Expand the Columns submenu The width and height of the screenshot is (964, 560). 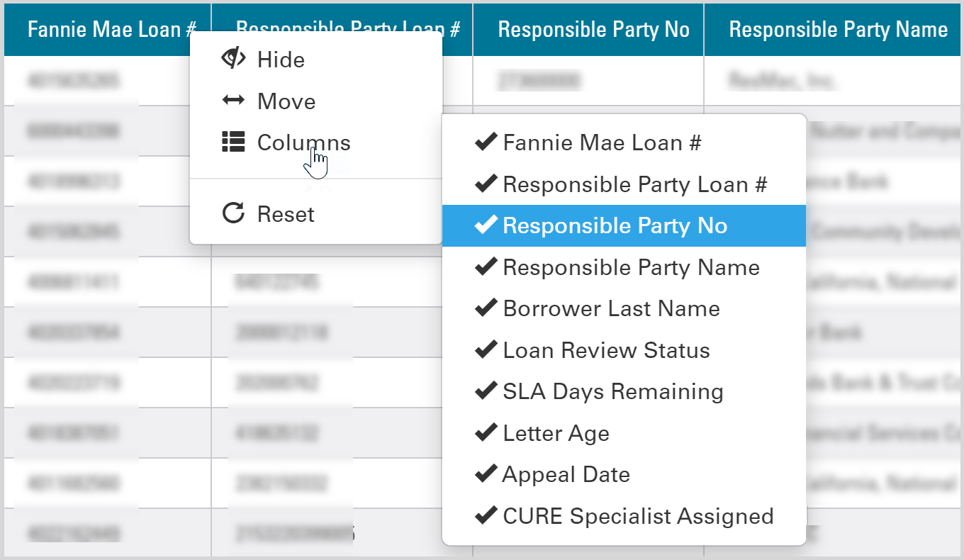pyautogui.click(x=315, y=142)
